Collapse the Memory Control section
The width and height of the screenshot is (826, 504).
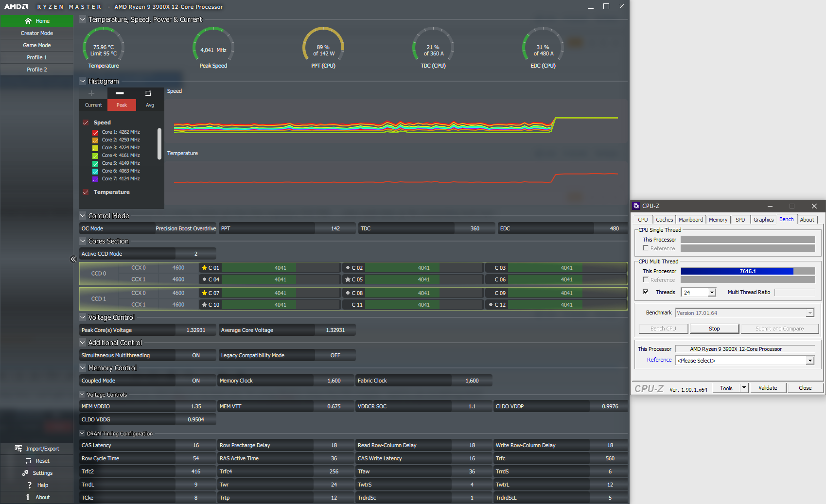point(83,368)
